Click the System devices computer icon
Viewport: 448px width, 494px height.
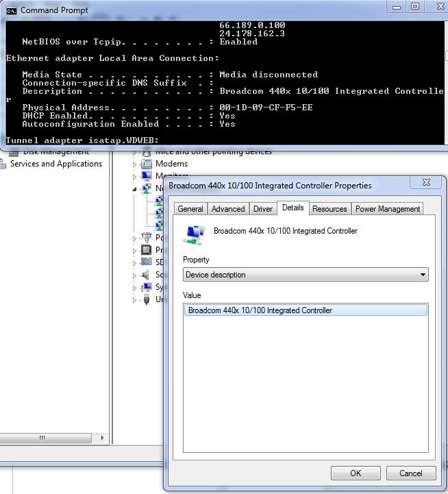pos(147,287)
